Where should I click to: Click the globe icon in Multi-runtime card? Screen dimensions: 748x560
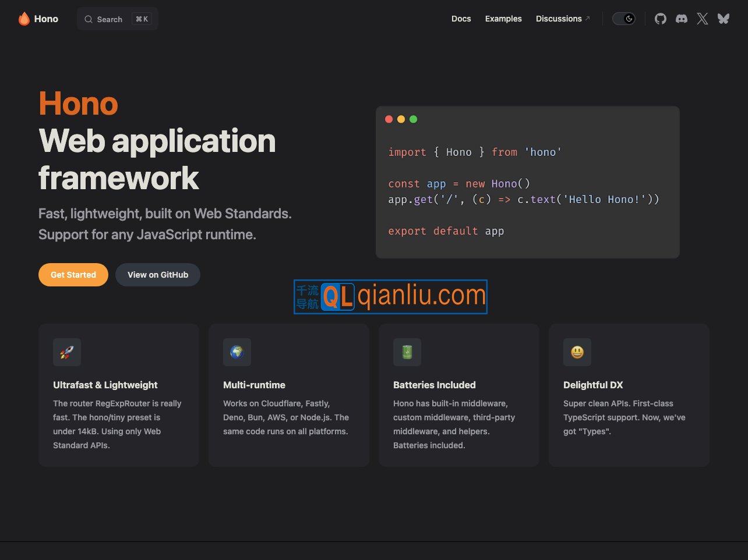[237, 352]
